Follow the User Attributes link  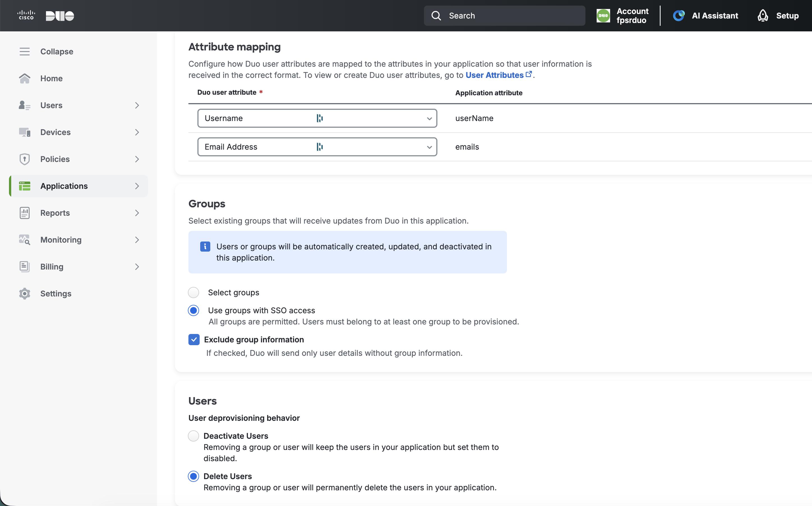(494, 75)
